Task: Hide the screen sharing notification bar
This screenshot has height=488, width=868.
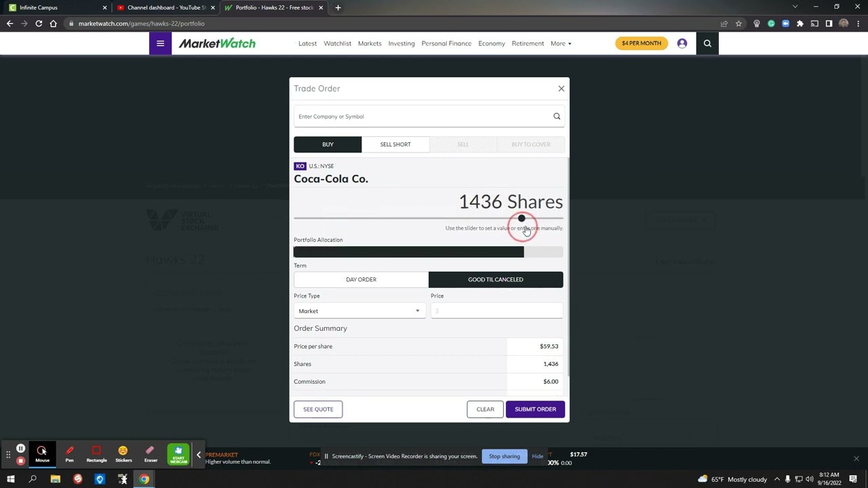Action: tap(537, 456)
